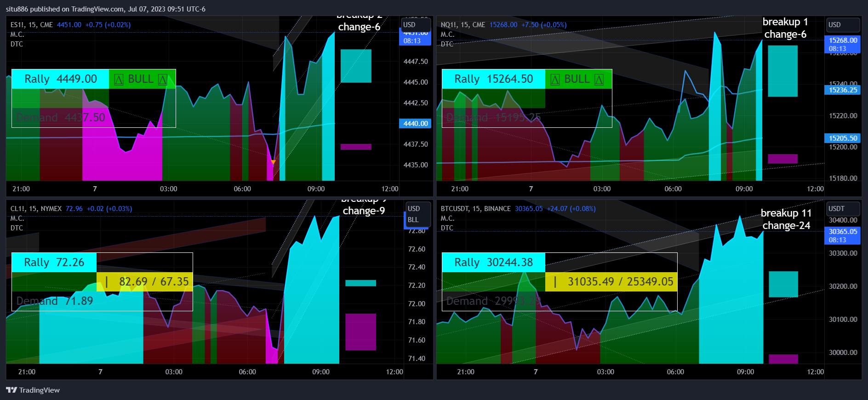Select the CL1!, 15, NYMEX symbol title
This screenshot has width=868, height=400.
[36, 209]
